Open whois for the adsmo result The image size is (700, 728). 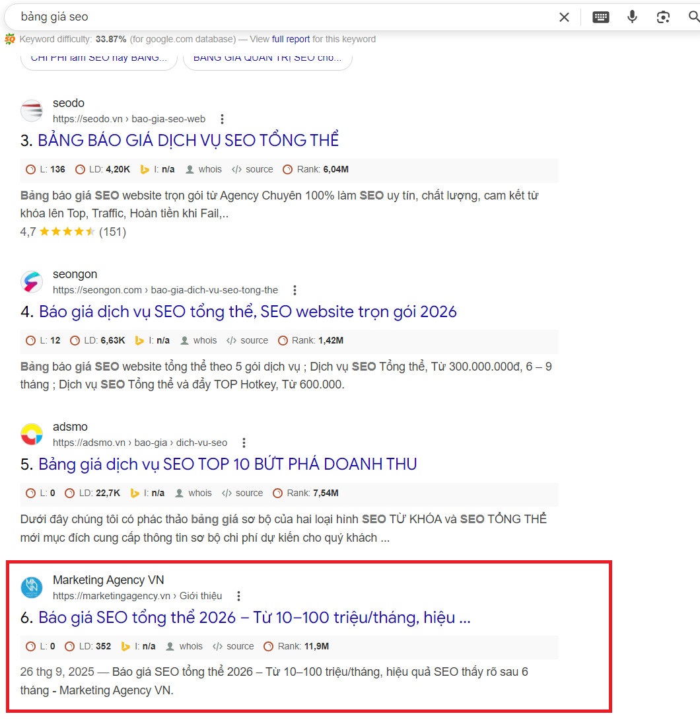point(193,493)
